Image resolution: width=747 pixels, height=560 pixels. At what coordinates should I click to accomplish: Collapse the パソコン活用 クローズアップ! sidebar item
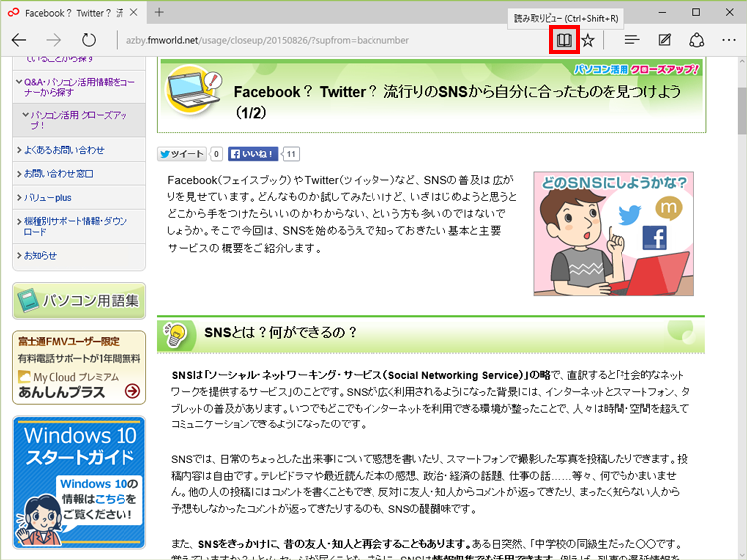tap(25, 115)
